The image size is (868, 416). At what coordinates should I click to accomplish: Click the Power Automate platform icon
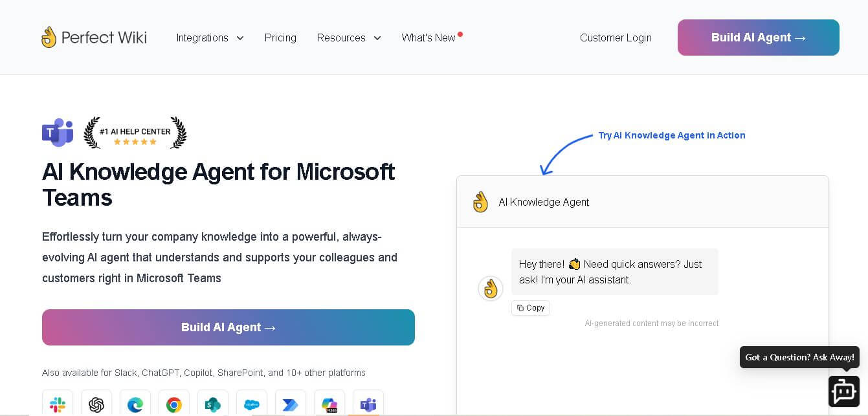pyautogui.click(x=291, y=404)
